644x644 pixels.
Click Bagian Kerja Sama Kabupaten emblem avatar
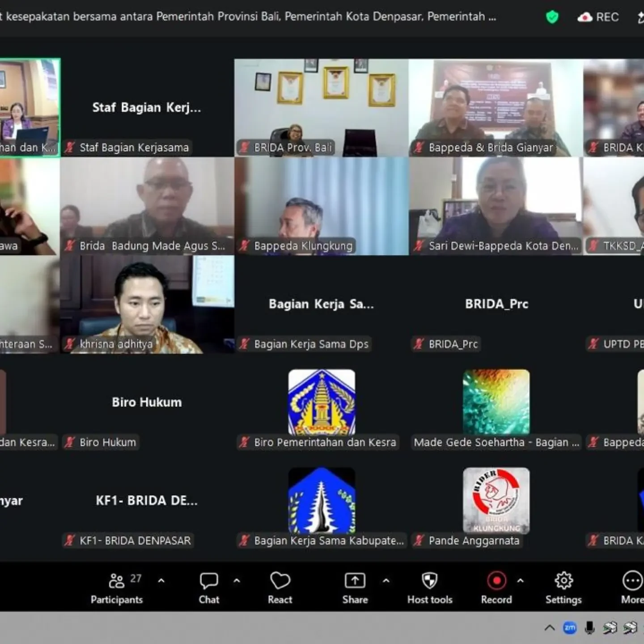pyautogui.click(x=322, y=500)
